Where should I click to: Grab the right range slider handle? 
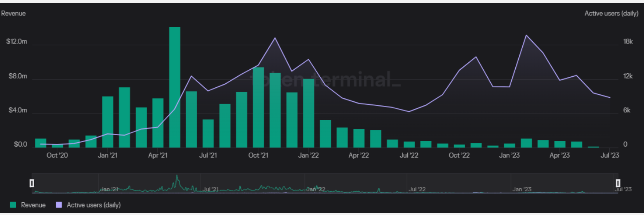(x=618, y=183)
